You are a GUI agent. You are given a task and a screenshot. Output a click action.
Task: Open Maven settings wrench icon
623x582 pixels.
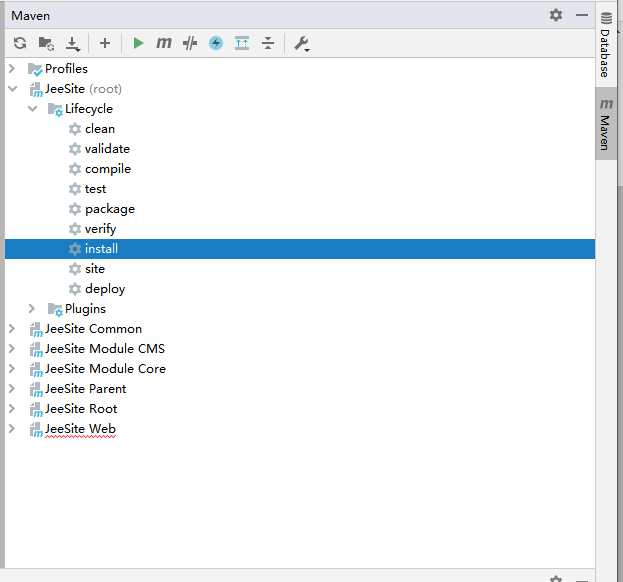coord(302,43)
